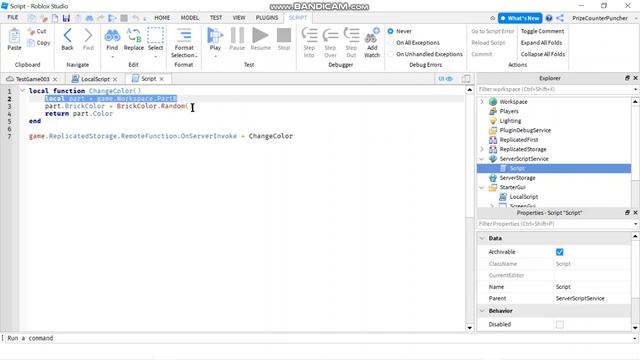The image size is (640, 360).
Task: Click the Select dashed-box tool
Action: pyautogui.click(x=155, y=36)
